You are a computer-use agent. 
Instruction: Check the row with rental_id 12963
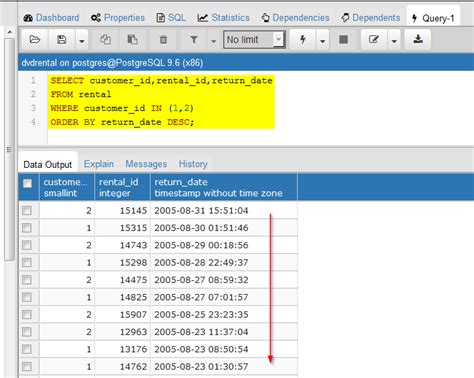click(x=27, y=332)
